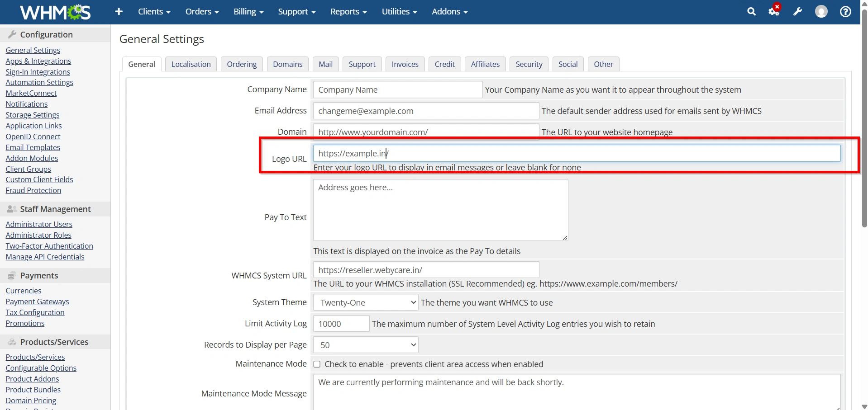Toggle the Maintenance Mode checkbox

click(317, 364)
